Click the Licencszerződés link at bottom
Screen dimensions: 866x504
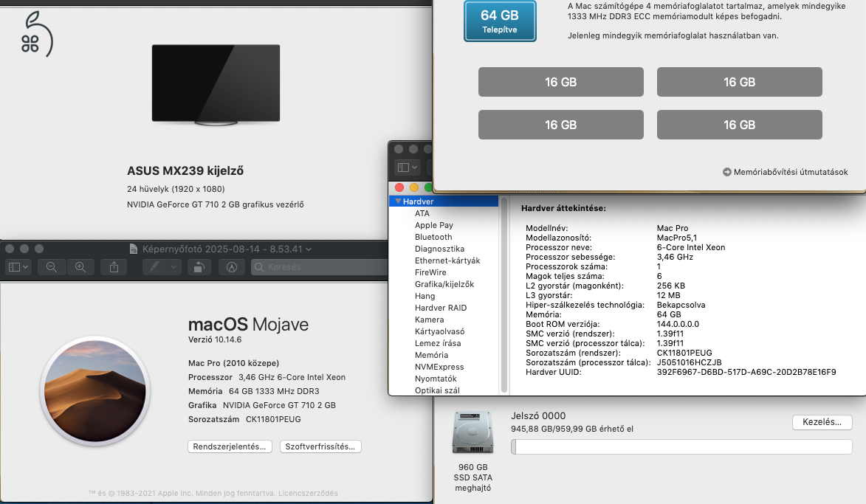point(308,494)
